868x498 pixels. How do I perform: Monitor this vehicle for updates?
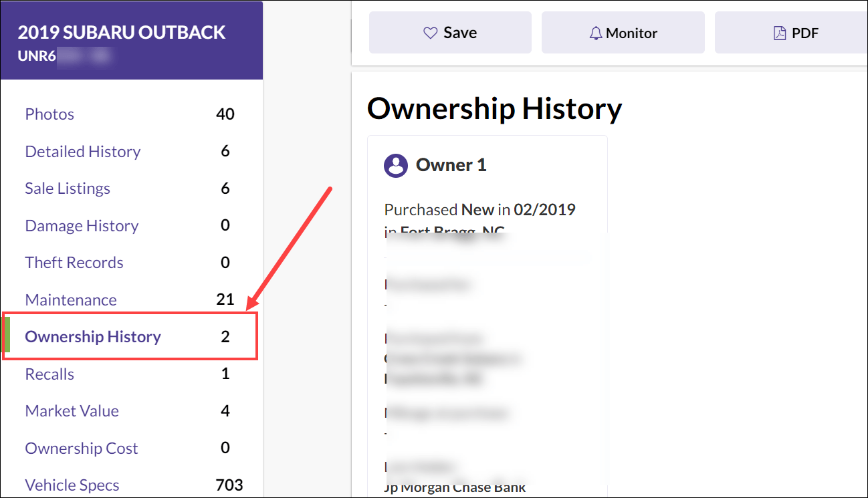(623, 32)
